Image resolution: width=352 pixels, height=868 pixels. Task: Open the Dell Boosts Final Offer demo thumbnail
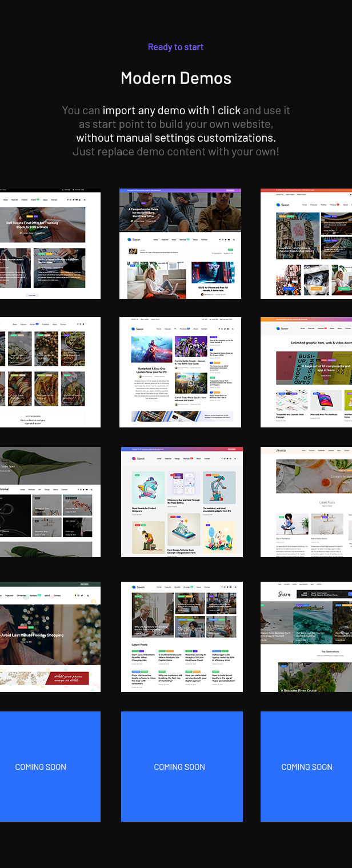point(50,243)
